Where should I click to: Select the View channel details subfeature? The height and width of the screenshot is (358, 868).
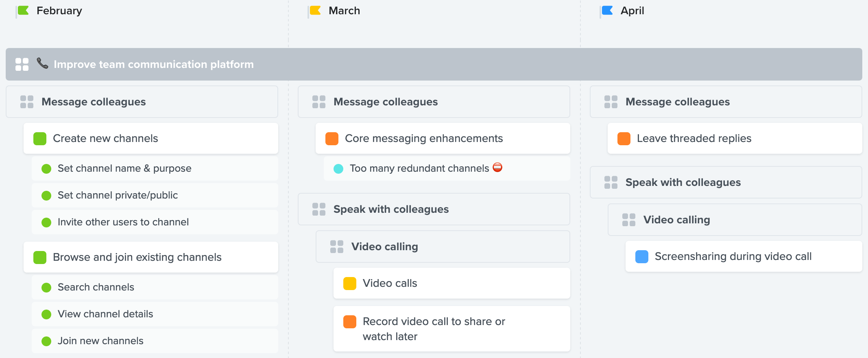[x=155, y=314]
